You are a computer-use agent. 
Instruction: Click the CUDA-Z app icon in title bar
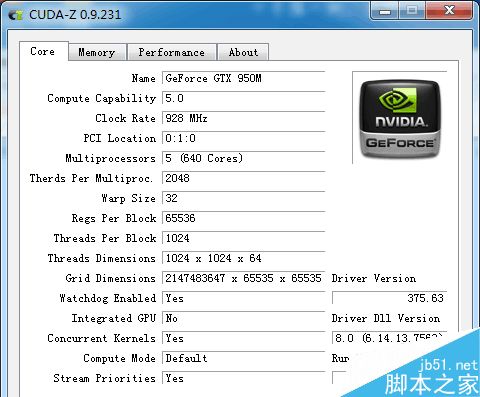[16, 15]
